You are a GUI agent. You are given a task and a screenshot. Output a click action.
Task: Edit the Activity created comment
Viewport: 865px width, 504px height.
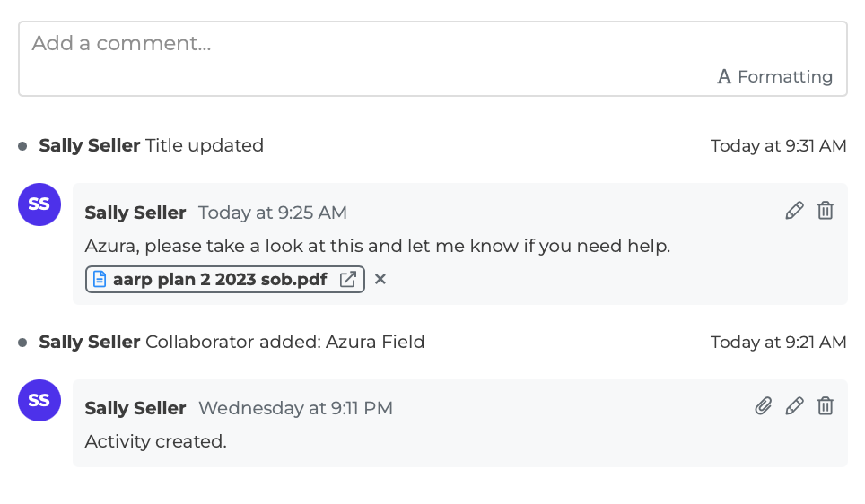click(794, 406)
